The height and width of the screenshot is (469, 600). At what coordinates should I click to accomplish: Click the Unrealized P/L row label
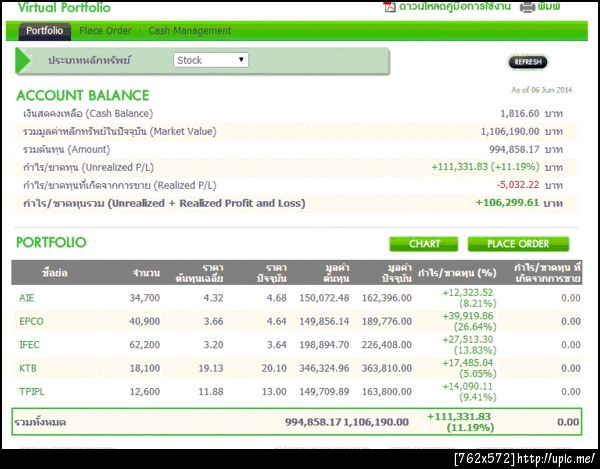click(88, 168)
